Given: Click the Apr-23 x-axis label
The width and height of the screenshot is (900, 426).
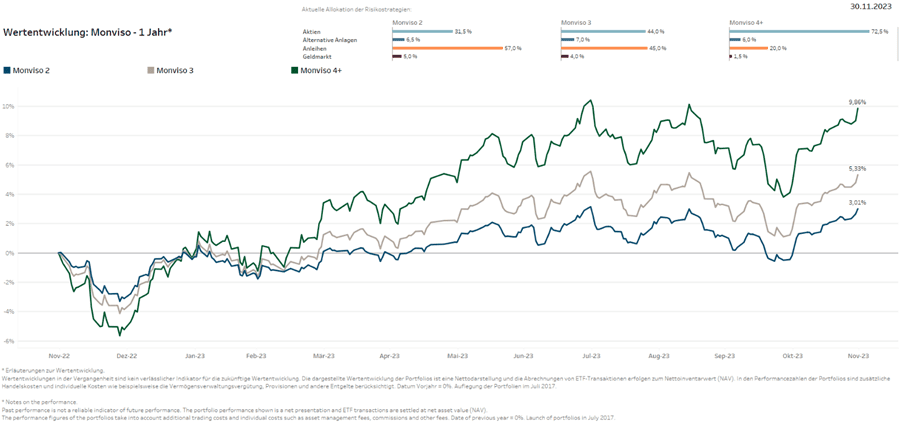Looking at the screenshot, I should coord(390,356).
